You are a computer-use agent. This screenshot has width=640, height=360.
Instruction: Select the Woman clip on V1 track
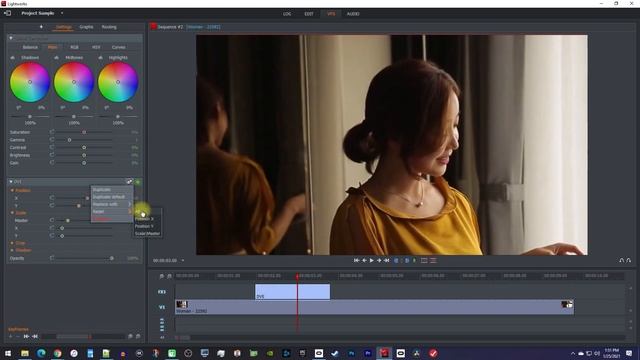(374, 307)
